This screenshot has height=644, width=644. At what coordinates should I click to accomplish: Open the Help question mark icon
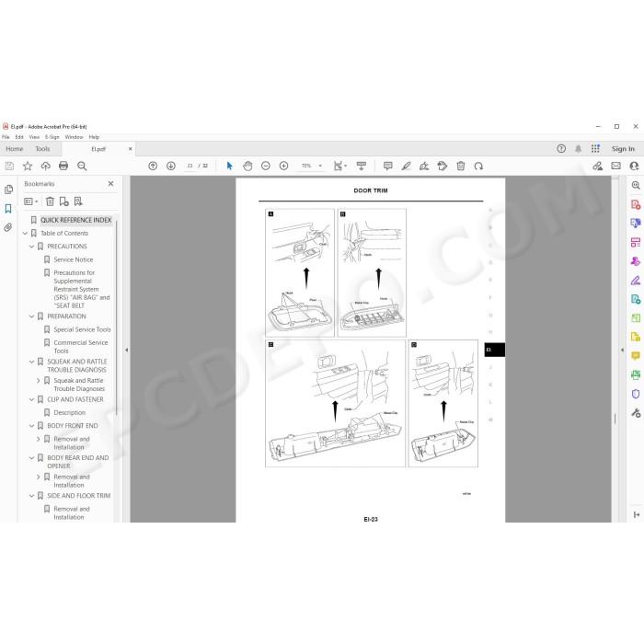click(x=561, y=149)
